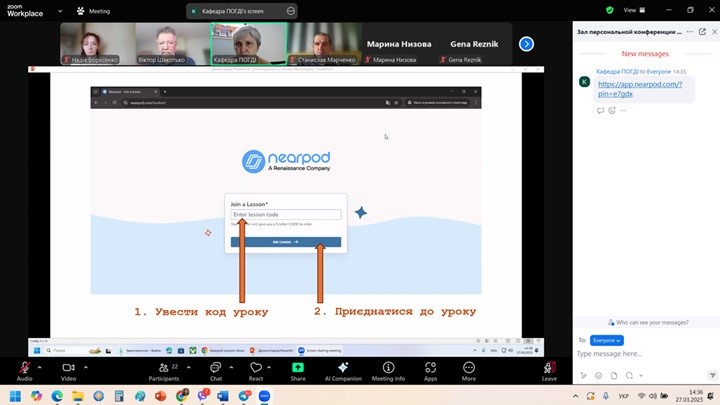Click the green Share screen button
This screenshot has height=405, width=720.
click(298, 371)
